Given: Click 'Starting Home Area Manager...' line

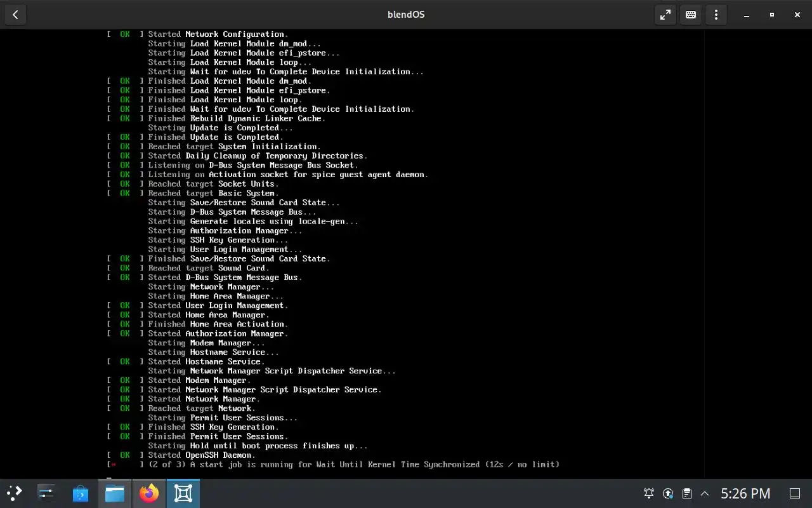Looking at the screenshot, I should coord(216,296).
